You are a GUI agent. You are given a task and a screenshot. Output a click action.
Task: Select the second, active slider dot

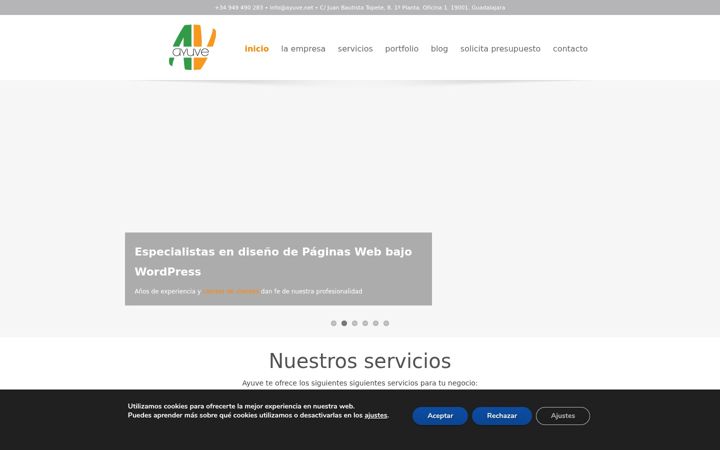pos(344,323)
